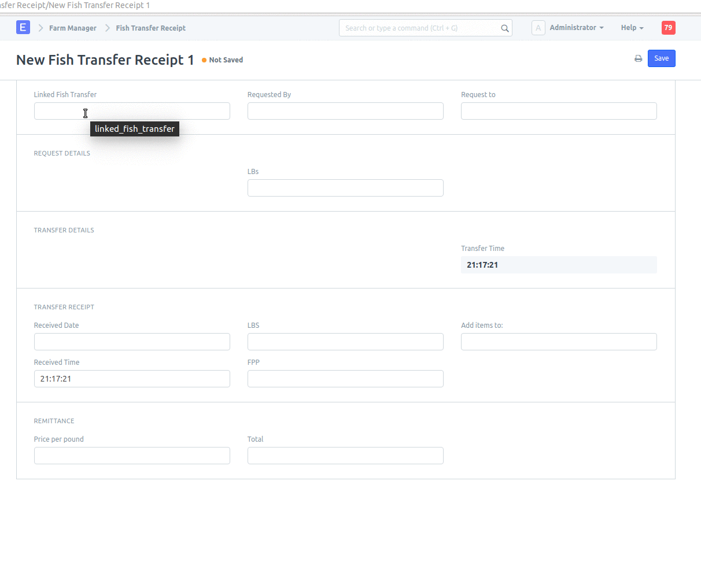Screen dimensions: 701x588
Task: Click the New Fish Transfer Receipt 1 title
Action: (105, 60)
